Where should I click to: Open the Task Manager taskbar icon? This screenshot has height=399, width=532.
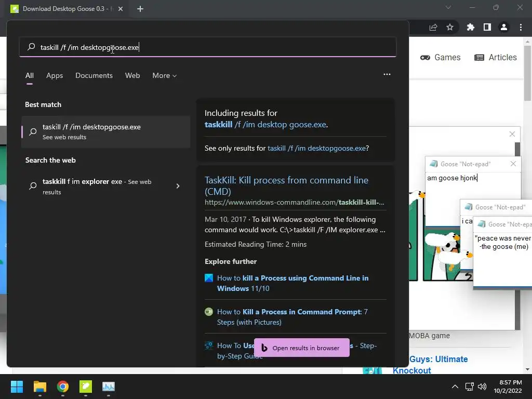(109, 387)
